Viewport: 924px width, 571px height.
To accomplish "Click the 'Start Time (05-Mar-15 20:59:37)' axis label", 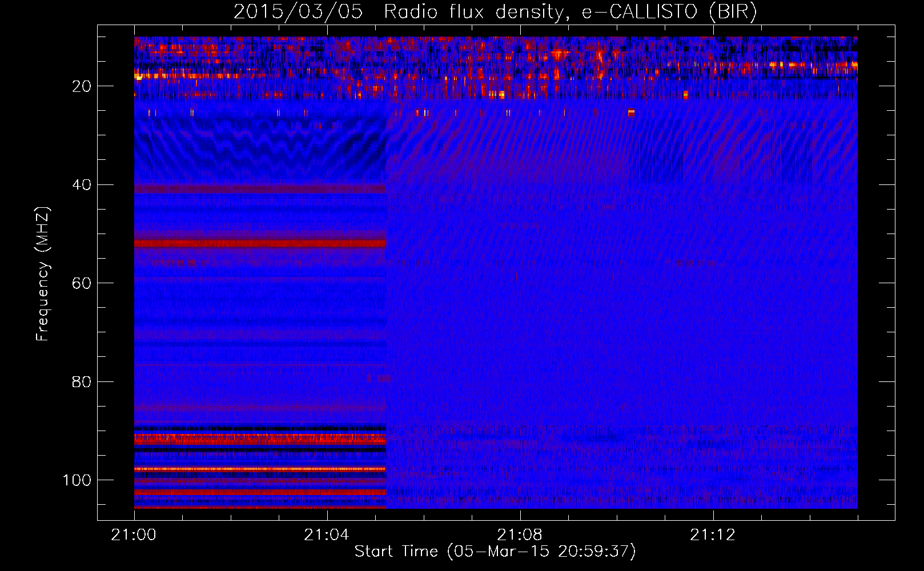I will [495, 552].
